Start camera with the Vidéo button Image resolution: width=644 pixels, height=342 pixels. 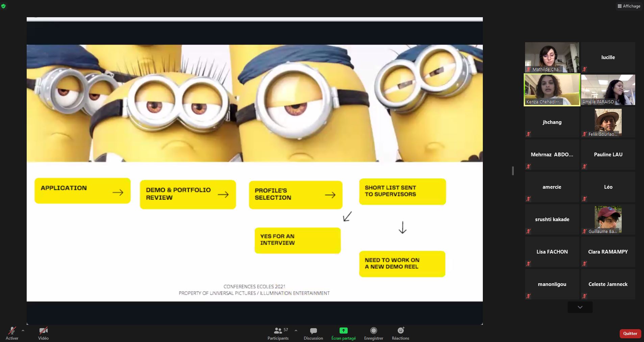coord(43,333)
